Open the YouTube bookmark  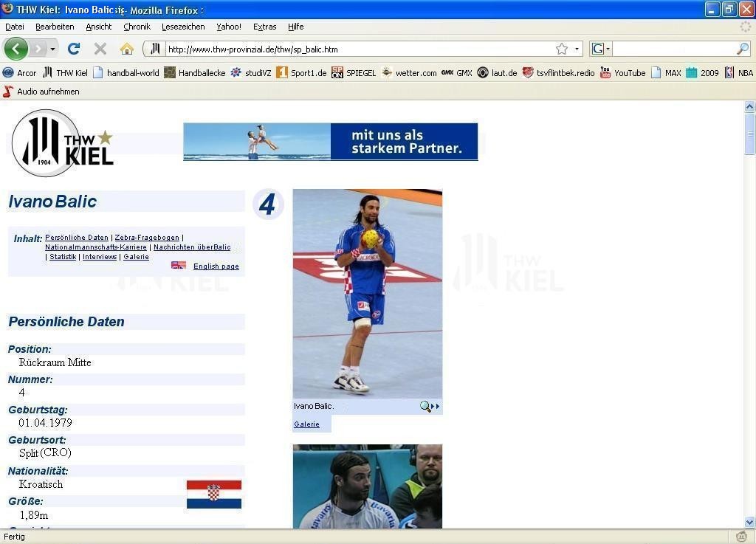click(x=622, y=73)
